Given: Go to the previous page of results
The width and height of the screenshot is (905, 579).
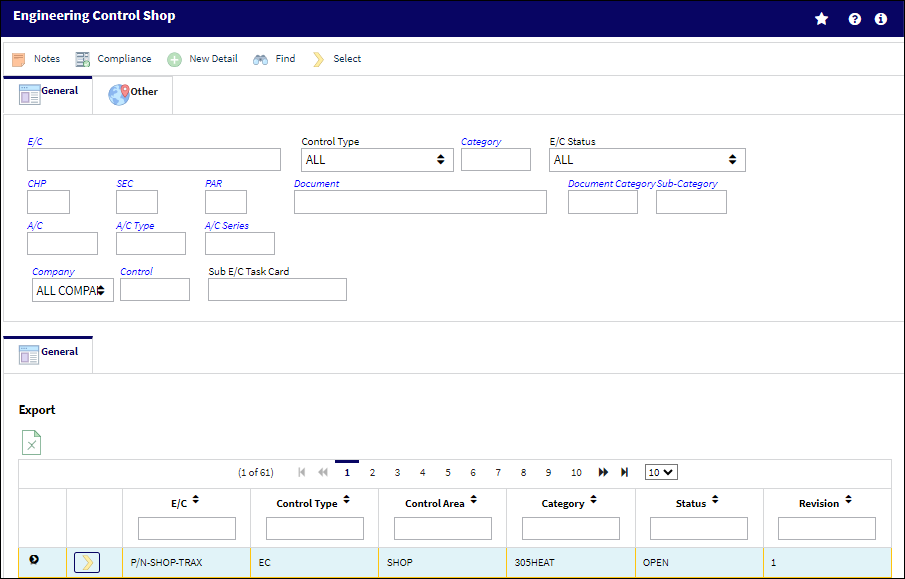Looking at the screenshot, I should [x=323, y=472].
